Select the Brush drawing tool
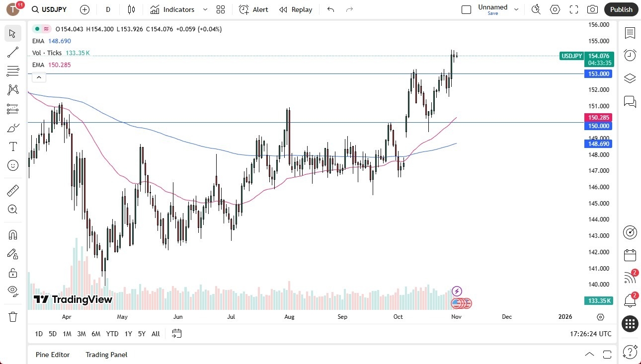The width and height of the screenshot is (641, 364). [12, 127]
